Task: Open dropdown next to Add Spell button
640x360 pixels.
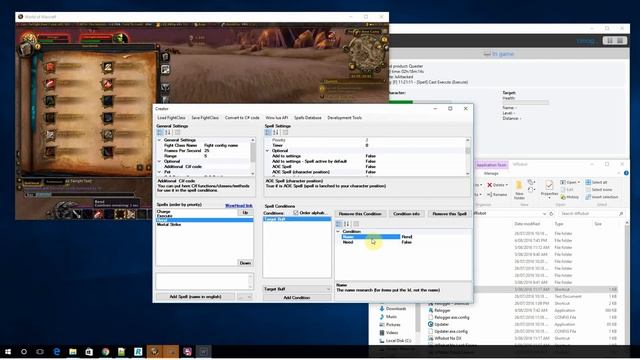Action: [x=245, y=297]
